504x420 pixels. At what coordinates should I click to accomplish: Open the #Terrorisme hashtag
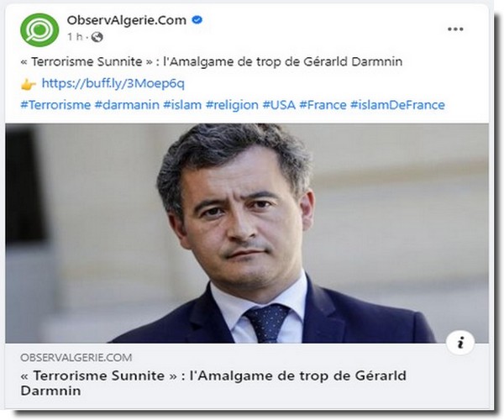tap(55, 105)
